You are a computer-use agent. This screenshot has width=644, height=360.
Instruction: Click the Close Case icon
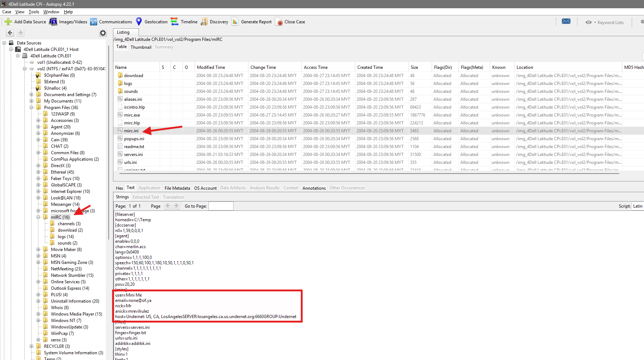[x=279, y=22]
